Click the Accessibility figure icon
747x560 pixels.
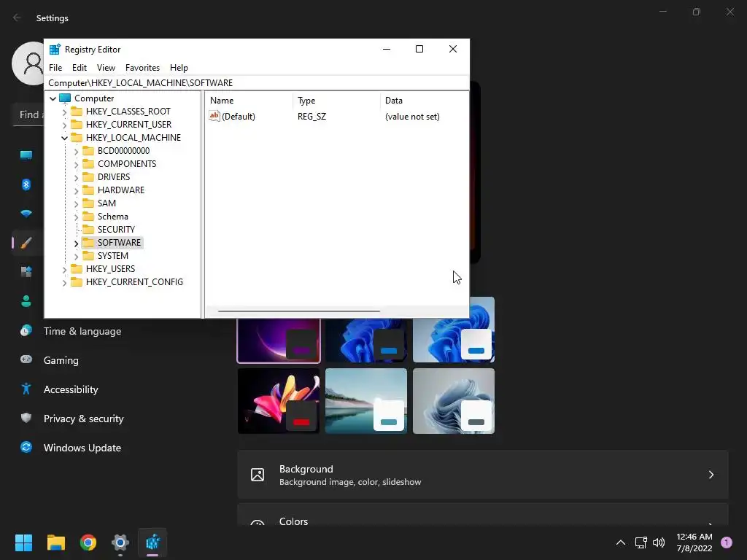[x=26, y=389]
